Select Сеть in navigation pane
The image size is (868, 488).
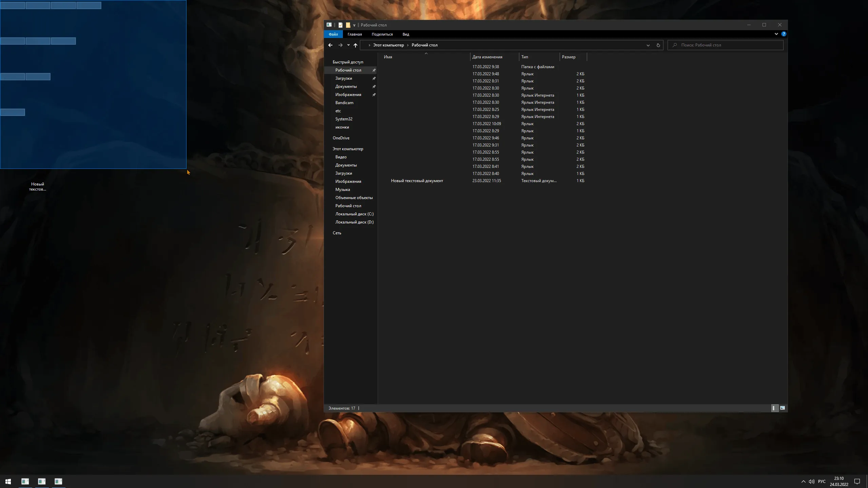coord(337,233)
